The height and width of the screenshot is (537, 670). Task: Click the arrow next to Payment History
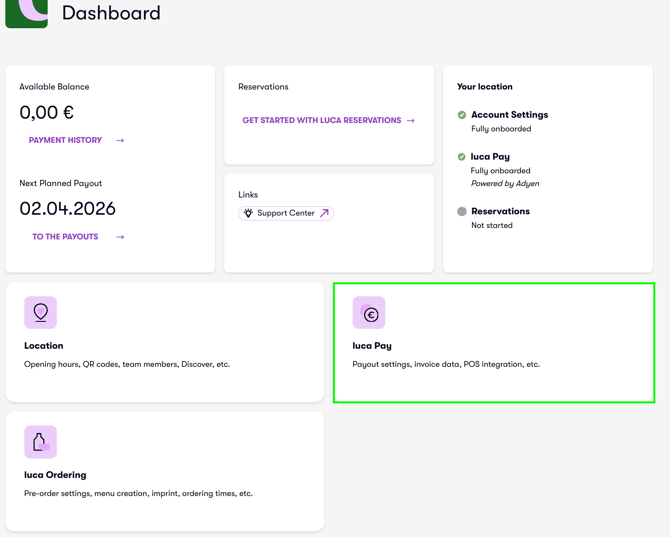pos(120,141)
